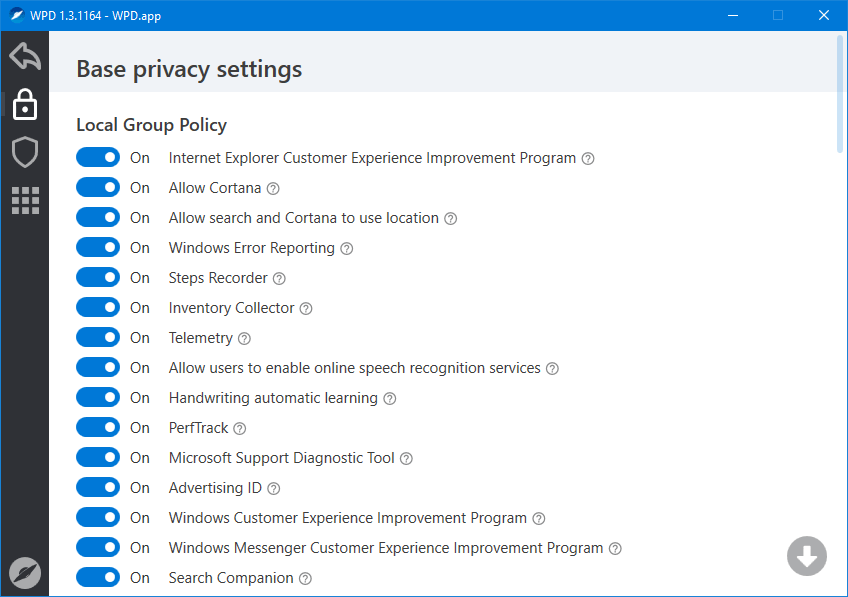The image size is (848, 597).
Task: Open the Blocker shield section in sidebar
Action: (x=25, y=152)
